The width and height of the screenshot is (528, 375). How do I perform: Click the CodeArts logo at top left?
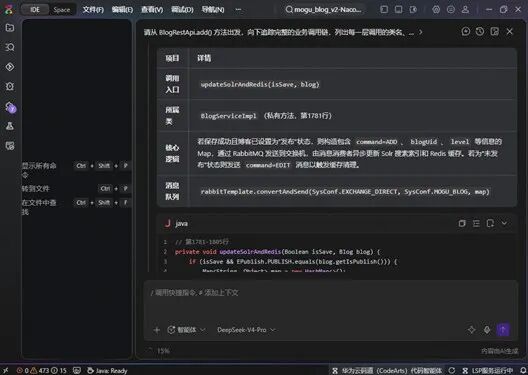click(8, 9)
